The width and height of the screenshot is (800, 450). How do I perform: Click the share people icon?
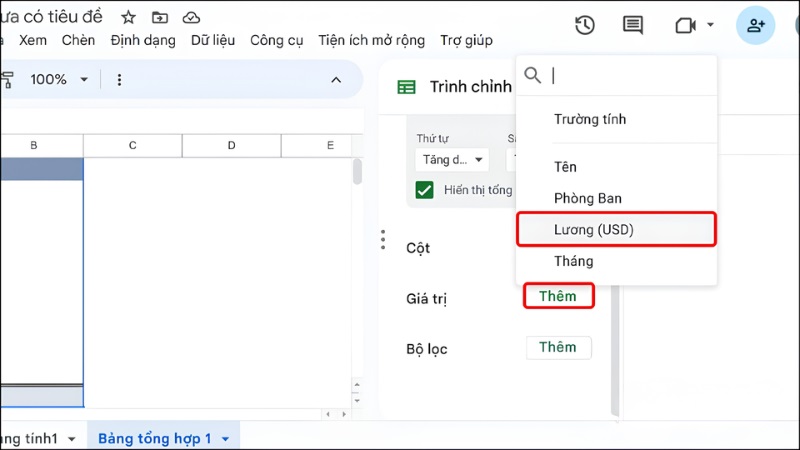[x=756, y=25]
